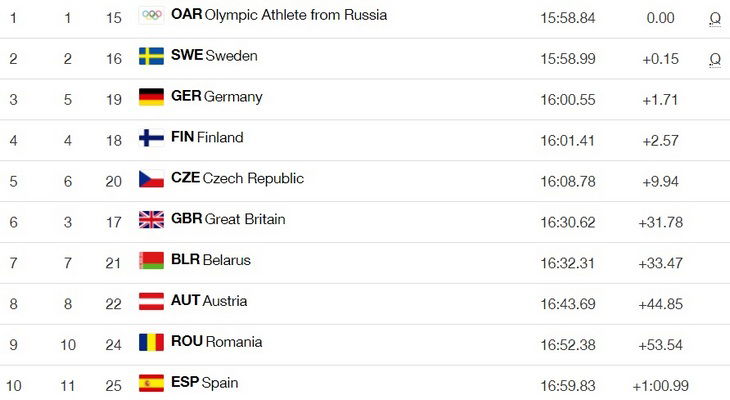The width and height of the screenshot is (730, 400).
Task: Click the Romania flag icon
Action: click(x=151, y=342)
